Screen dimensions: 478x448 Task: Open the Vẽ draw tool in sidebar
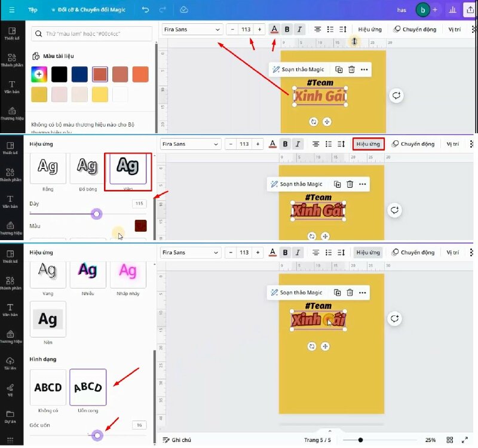11,389
